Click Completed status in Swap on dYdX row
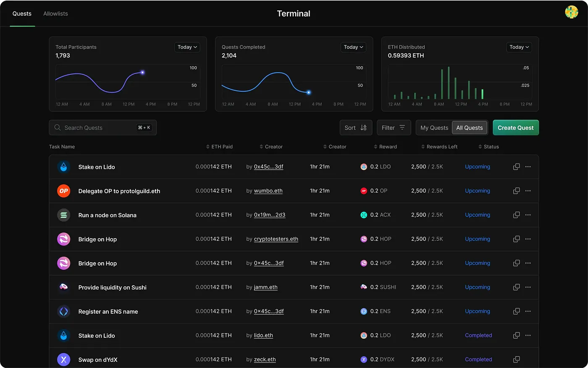This screenshot has width=588, height=368. [x=478, y=359]
